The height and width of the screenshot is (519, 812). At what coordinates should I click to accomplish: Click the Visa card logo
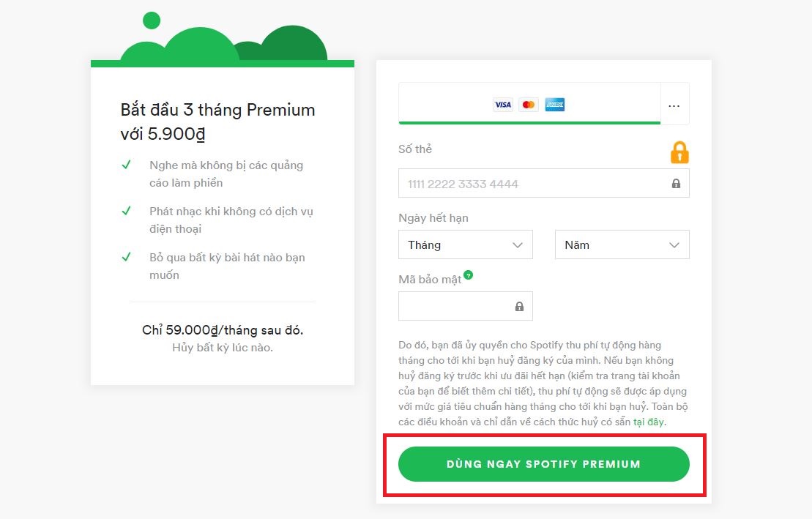[x=503, y=105]
